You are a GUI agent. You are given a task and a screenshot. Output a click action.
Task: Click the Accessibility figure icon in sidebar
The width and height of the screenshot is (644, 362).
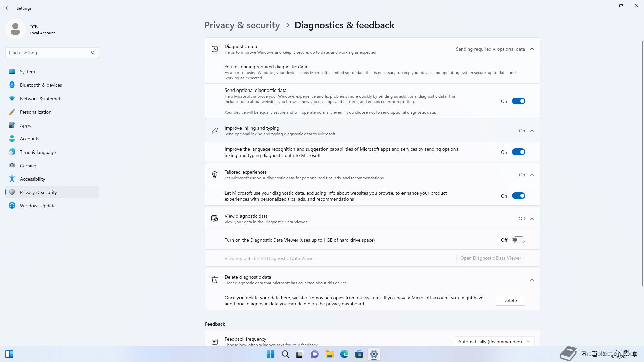click(x=12, y=179)
